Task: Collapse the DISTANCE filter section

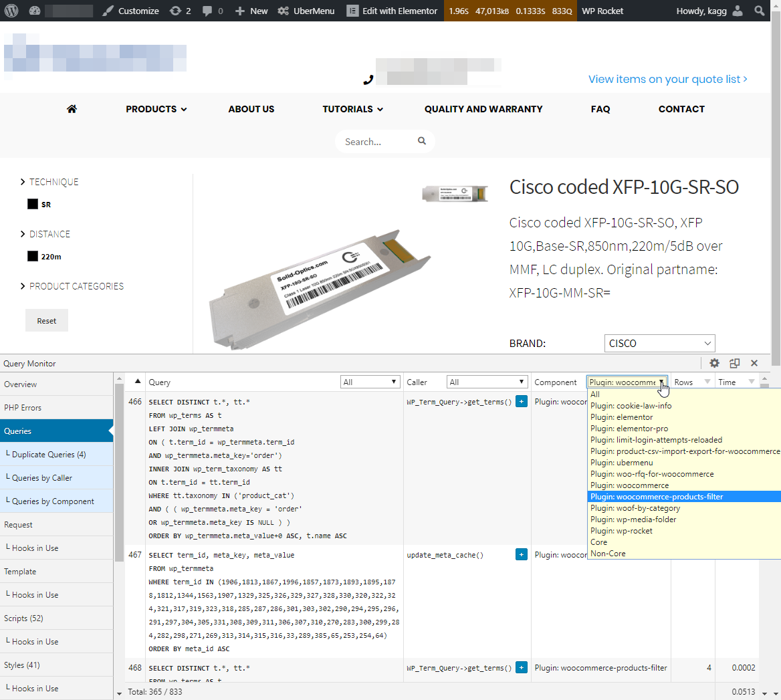Action: (x=45, y=234)
